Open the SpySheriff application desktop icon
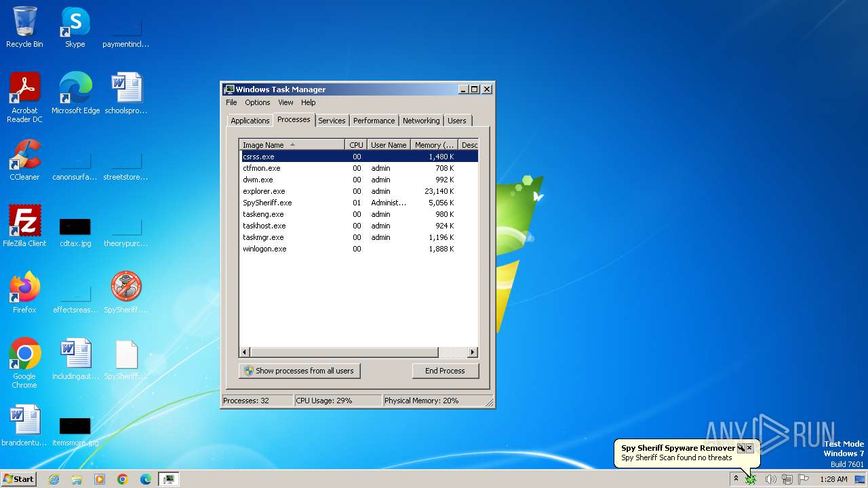Screen dimensions: 868x488 (126, 293)
